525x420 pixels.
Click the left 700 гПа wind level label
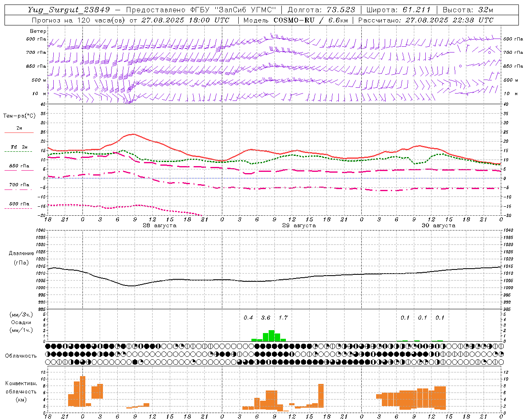[36, 52]
